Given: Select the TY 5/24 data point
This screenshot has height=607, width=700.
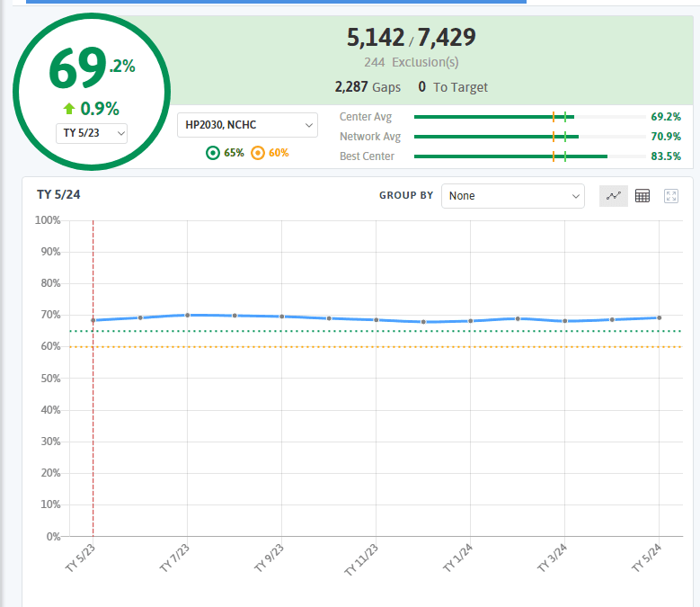Looking at the screenshot, I should [x=659, y=317].
